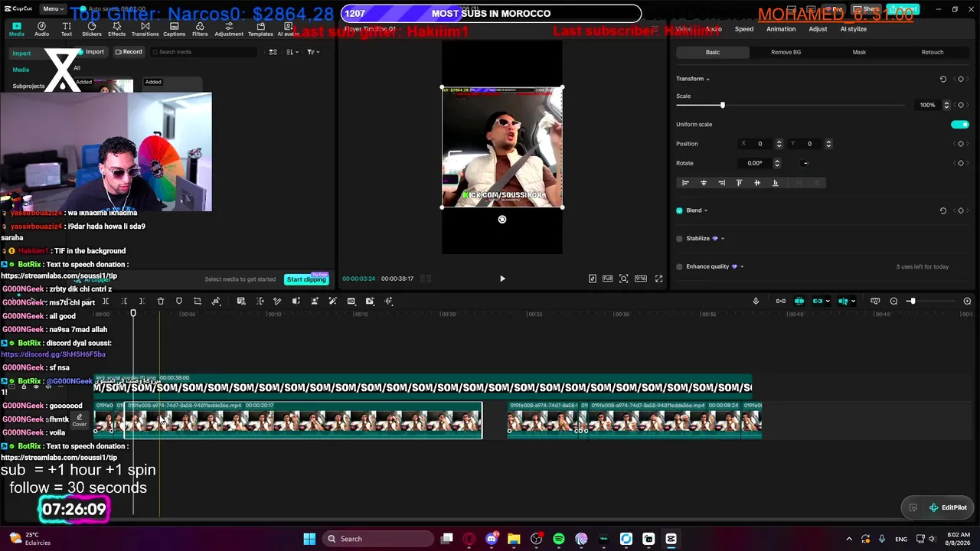Click the Start clipping button
This screenshot has width=980, height=551.
[x=306, y=279]
